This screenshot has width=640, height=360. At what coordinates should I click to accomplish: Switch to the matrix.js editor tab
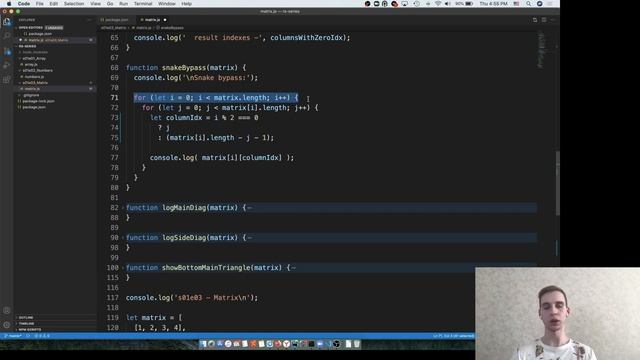coord(152,20)
